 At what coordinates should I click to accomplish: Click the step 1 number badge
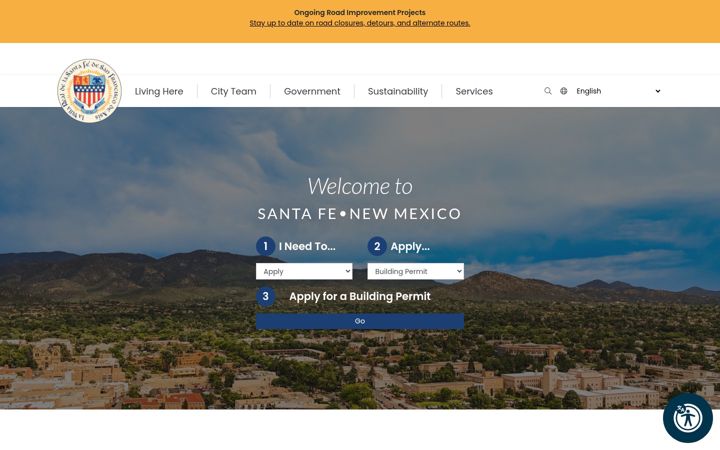click(x=265, y=246)
